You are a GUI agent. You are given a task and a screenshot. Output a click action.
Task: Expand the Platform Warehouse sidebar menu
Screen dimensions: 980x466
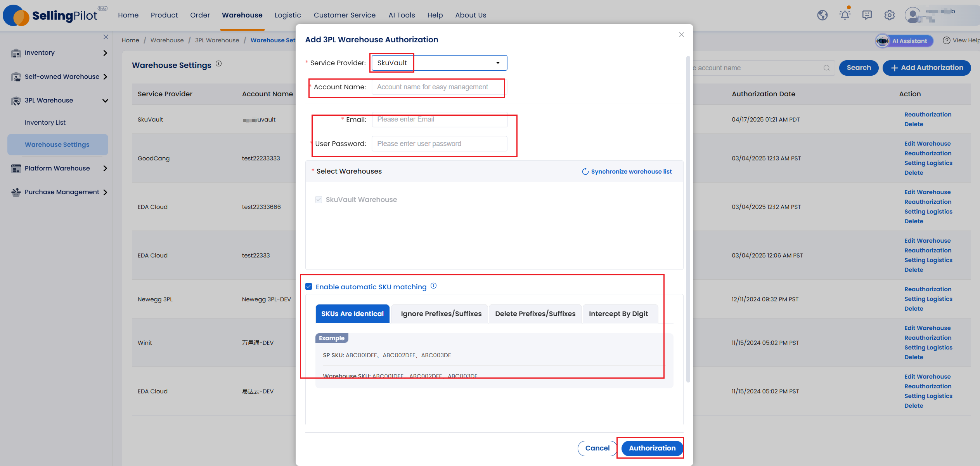tap(105, 169)
